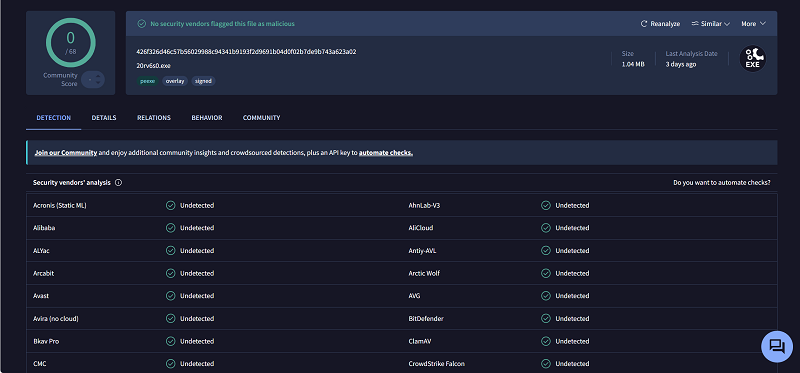Click the check icon in the ClamAV row

tap(546, 341)
